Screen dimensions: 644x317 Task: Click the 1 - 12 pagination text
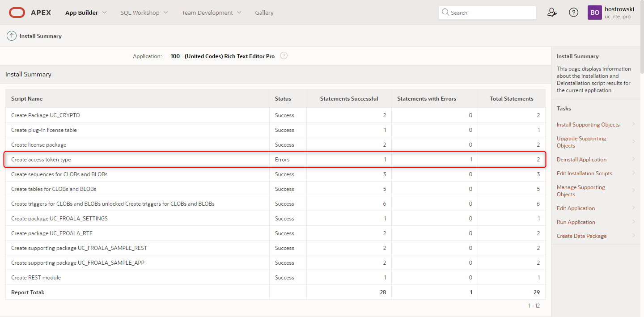[534, 306]
